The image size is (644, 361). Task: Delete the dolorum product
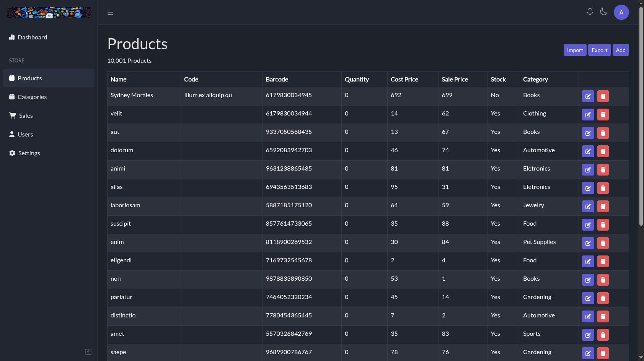pos(603,151)
